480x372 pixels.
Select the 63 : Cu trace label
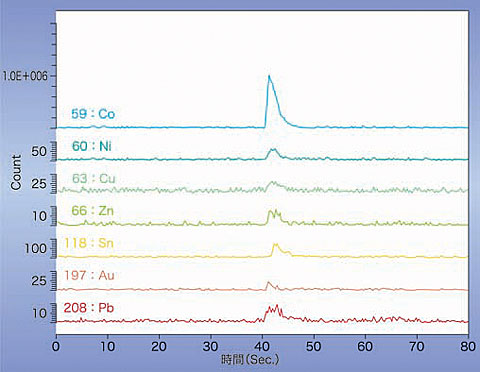pos(94,179)
